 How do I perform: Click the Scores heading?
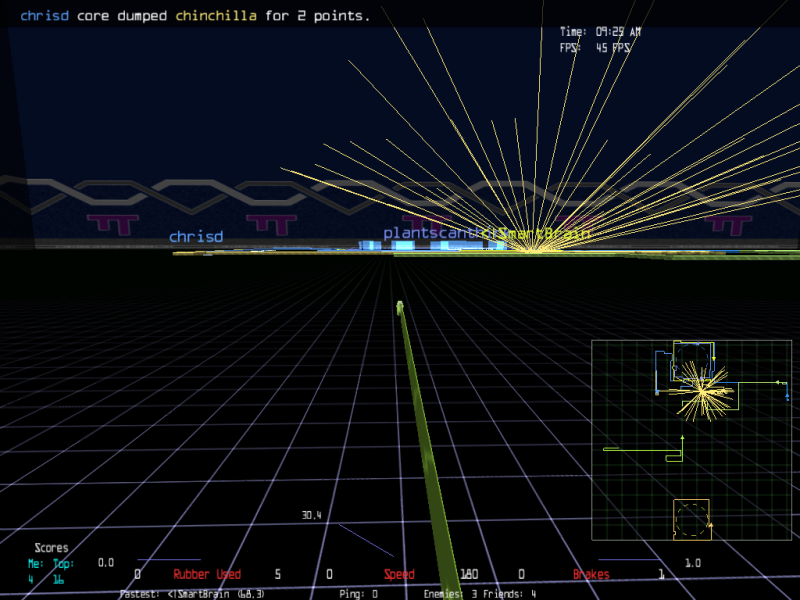(51, 548)
